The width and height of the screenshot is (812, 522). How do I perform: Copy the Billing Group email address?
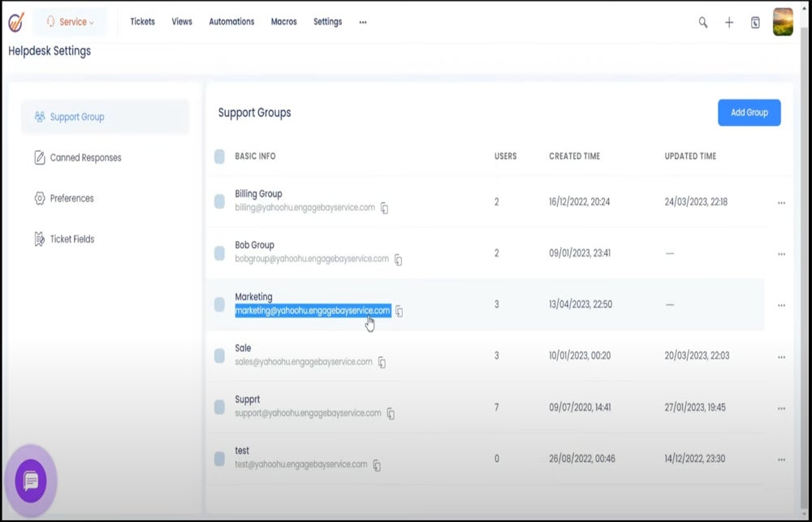click(x=385, y=209)
